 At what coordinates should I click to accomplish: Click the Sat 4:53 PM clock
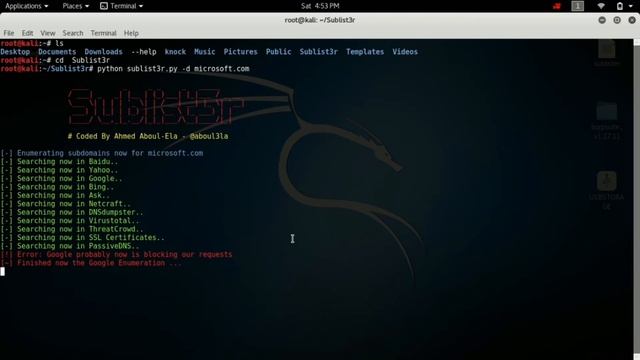[x=320, y=6]
